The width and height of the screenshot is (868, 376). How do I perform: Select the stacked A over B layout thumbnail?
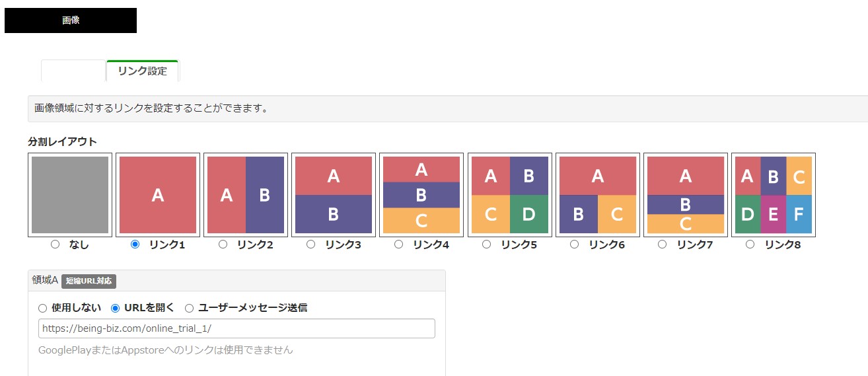pyautogui.click(x=334, y=195)
